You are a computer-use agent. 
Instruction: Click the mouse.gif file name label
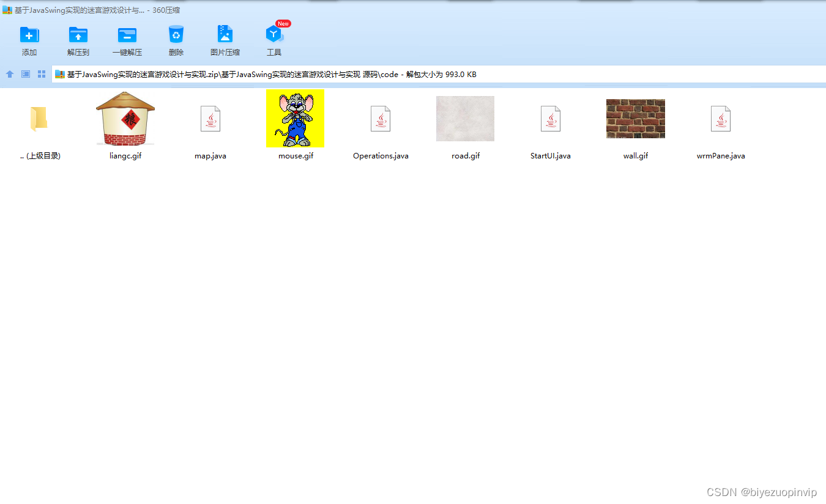click(x=296, y=156)
